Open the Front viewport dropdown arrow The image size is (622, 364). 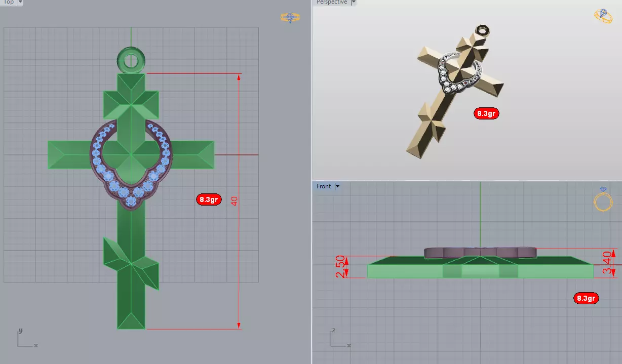(x=337, y=186)
